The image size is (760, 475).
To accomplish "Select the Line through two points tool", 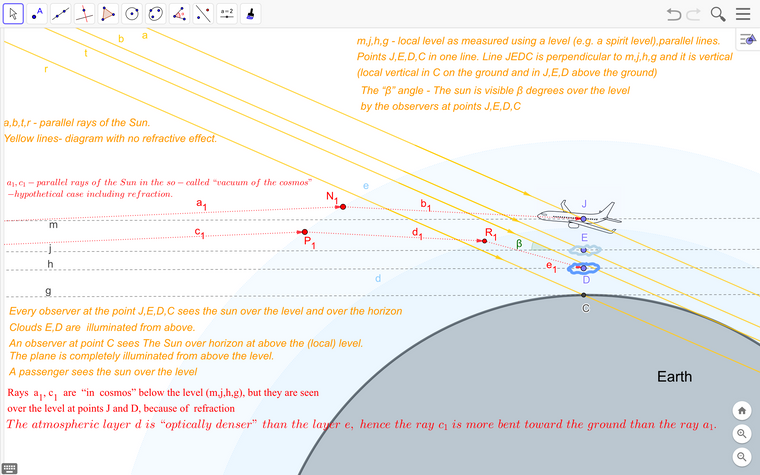I will pyautogui.click(x=61, y=14).
